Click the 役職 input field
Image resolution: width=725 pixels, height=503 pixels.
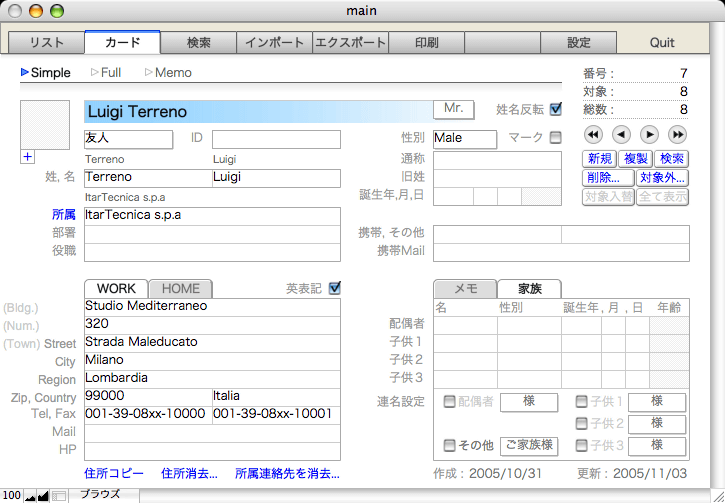click(212, 253)
